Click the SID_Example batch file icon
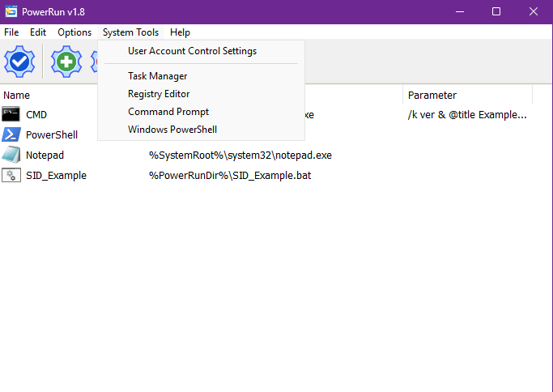The height and width of the screenshot is (392, 553). click(11, 176)
